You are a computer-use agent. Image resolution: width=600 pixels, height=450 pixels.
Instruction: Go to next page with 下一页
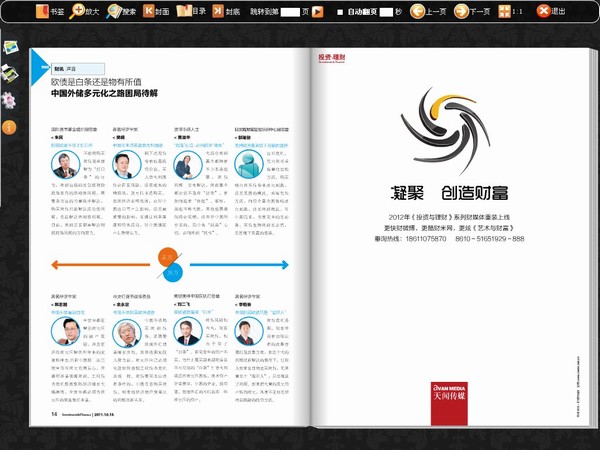click(x=472, y=11)
